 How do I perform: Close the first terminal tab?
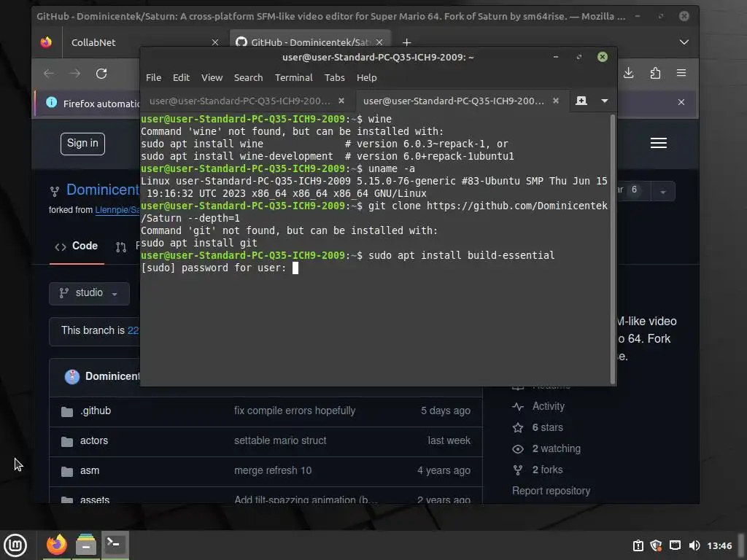(x=341, y=101)
